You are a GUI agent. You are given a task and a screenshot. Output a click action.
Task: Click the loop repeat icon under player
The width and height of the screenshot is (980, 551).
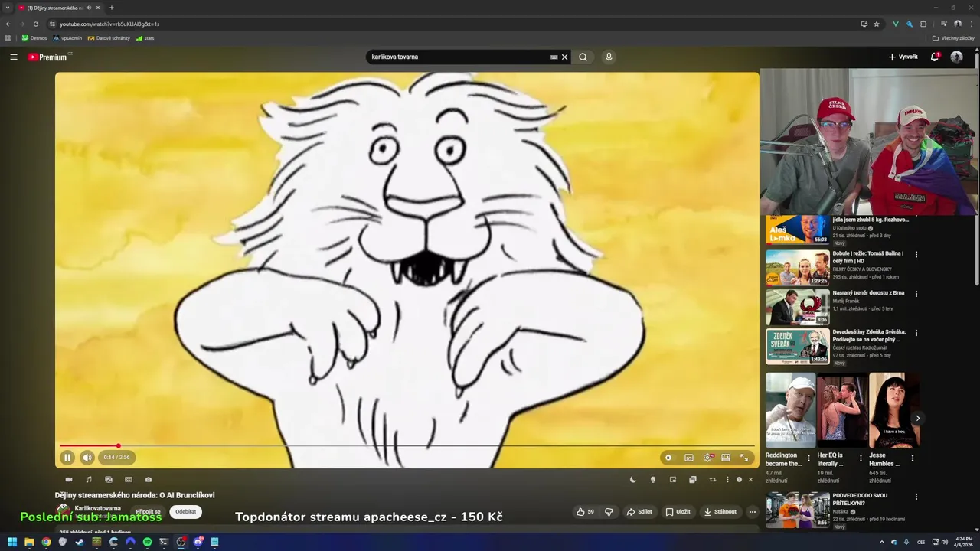click(x=712, y=480)
